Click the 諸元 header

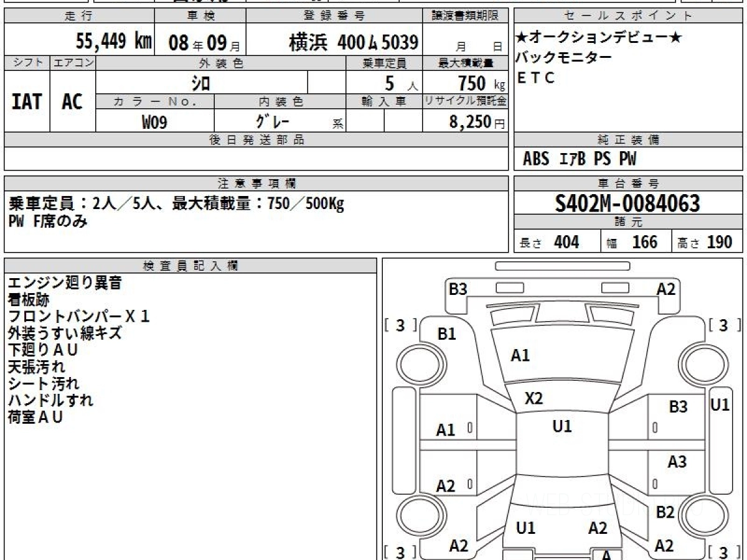tap(628, 222)
